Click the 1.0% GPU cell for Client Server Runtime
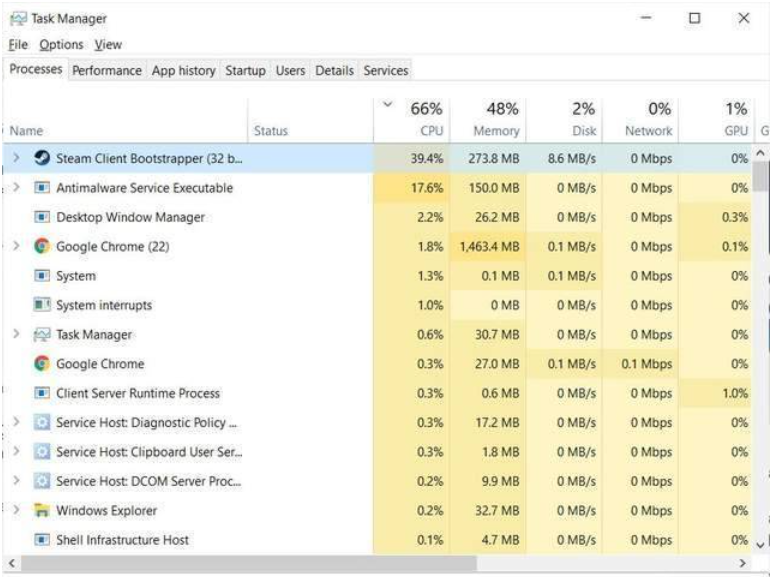779x577 pixels. click(x=716, y=393)
